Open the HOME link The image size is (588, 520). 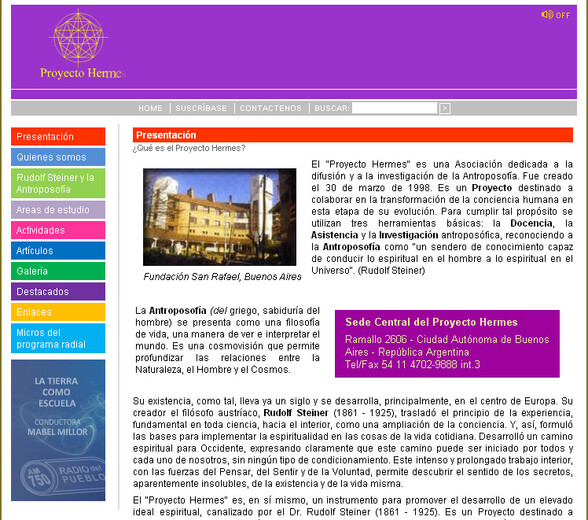150,108
